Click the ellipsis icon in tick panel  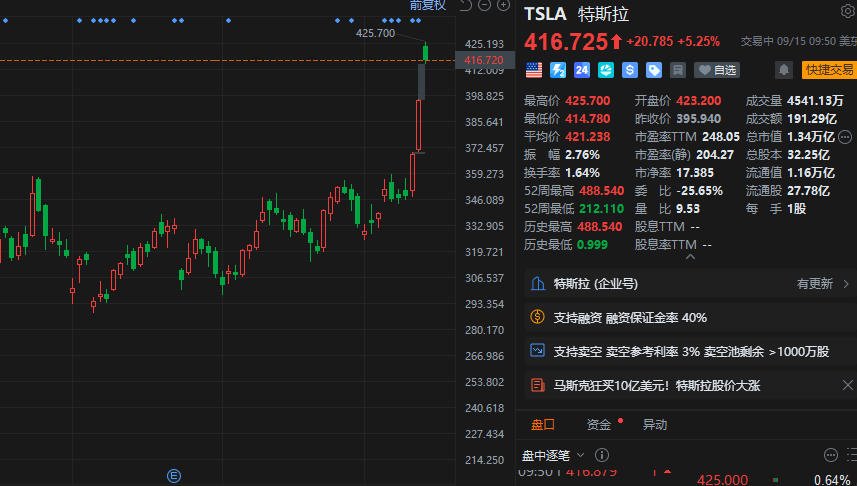click(x=831, y=455)
